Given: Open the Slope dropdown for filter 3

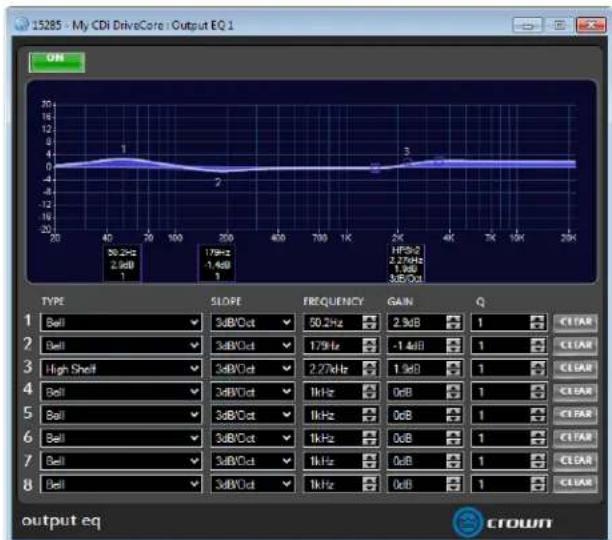Looking at the screenshot, I should pyautogui.click(x=253, y=369).
